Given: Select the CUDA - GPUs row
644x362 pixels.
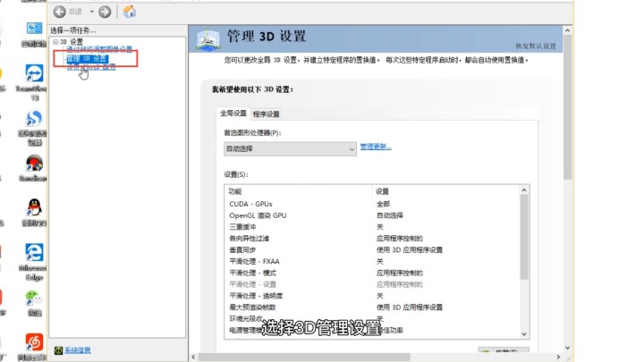Looking at the screenshot, I should coord(374,204).
